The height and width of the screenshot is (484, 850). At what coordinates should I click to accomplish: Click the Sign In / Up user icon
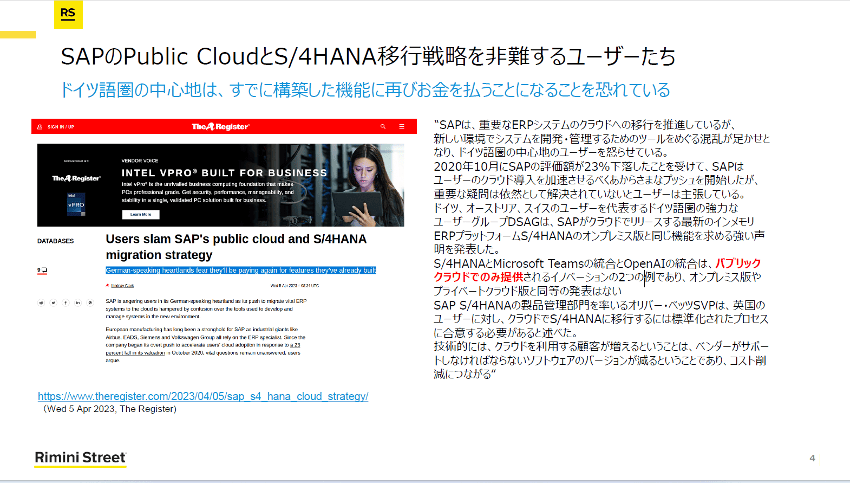(x=40, y=127)
